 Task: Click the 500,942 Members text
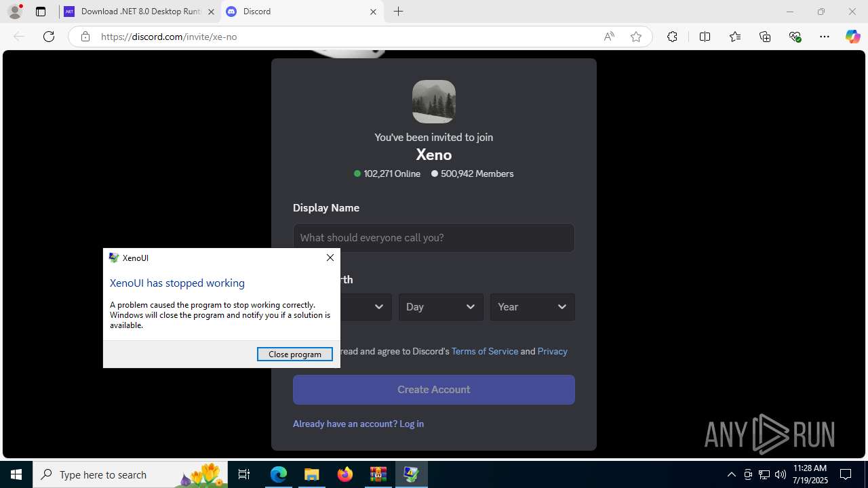coord(477,174)
